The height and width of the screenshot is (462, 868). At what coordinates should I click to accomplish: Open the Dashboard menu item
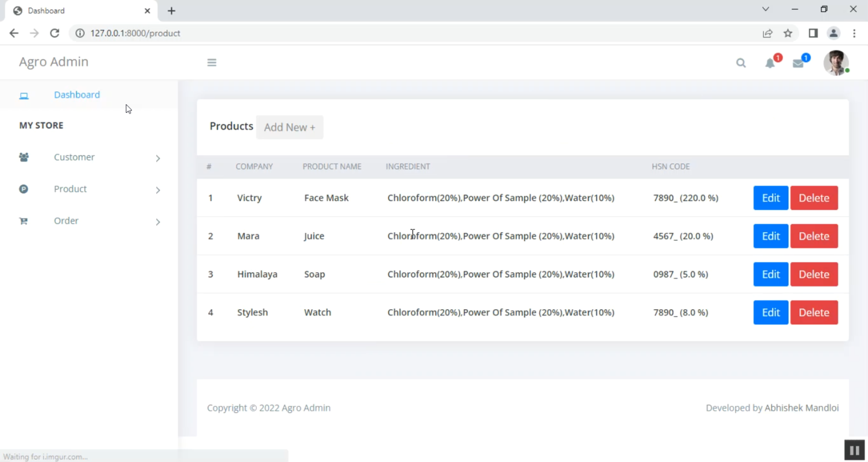pyautogui.click(x=77, y=95)
